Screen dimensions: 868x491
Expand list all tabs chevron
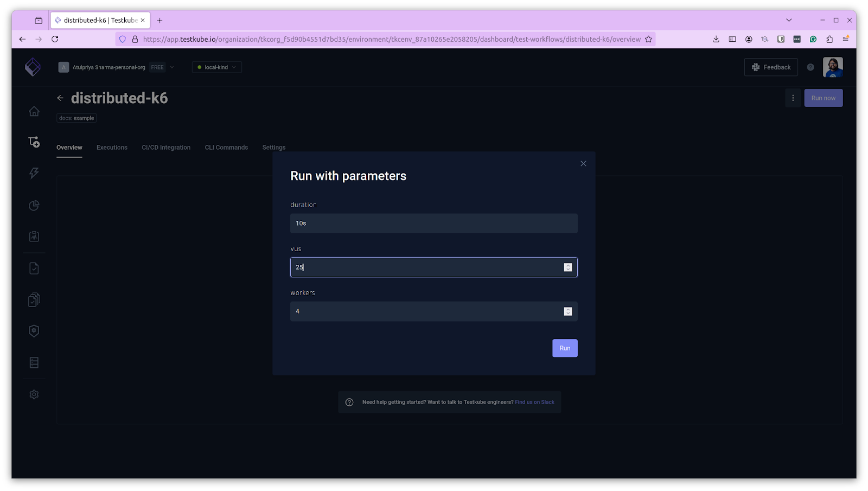789,20
